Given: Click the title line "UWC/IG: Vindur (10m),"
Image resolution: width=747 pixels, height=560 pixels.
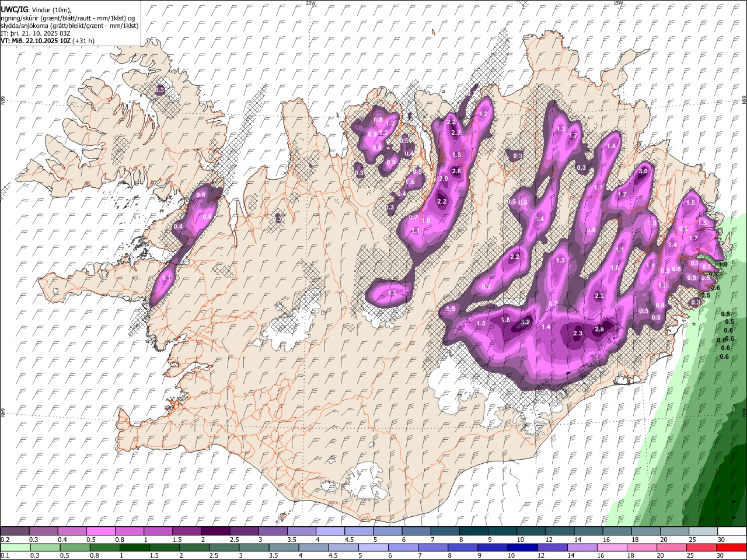Looking at the screenshot, I should click(x=36, y=10).
